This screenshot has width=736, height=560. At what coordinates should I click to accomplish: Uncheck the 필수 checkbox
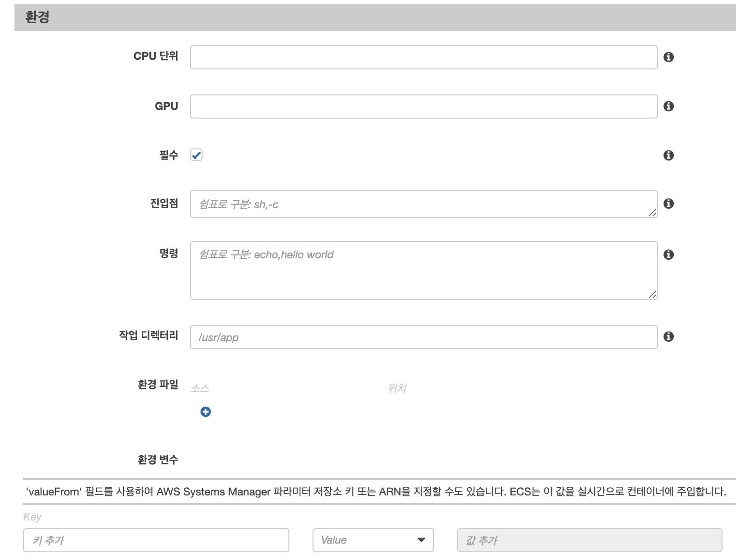point(196,155)
